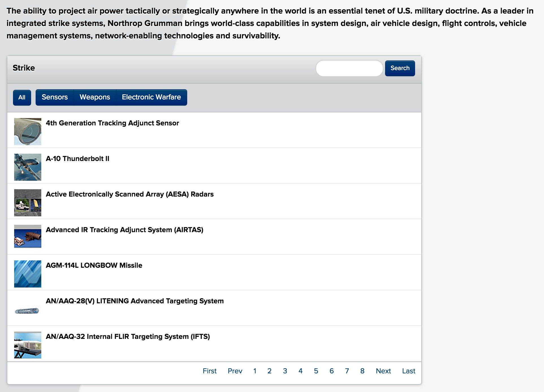Screen dimensions: 544x392
Task: Go to page 7
Action: [x=347, y=371]
